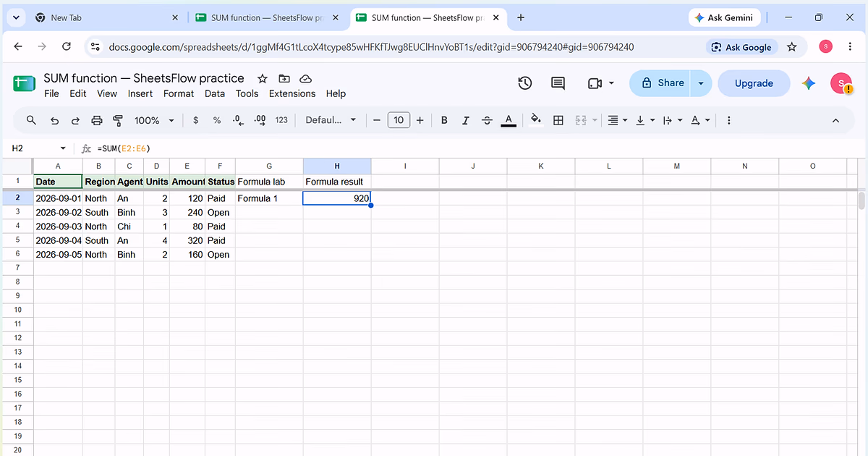
Task: Increase font size plus button
Action: tap(420, 120)
